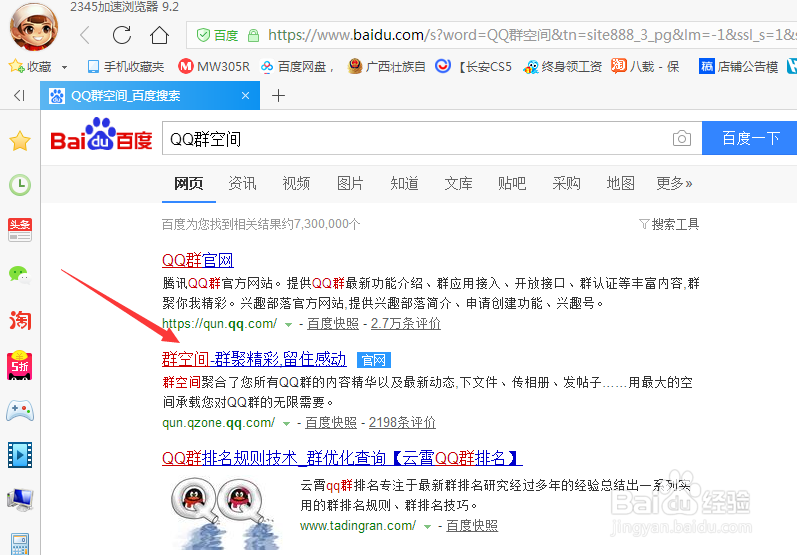Open the sidebar video film icon

click(x=20, y=455)
